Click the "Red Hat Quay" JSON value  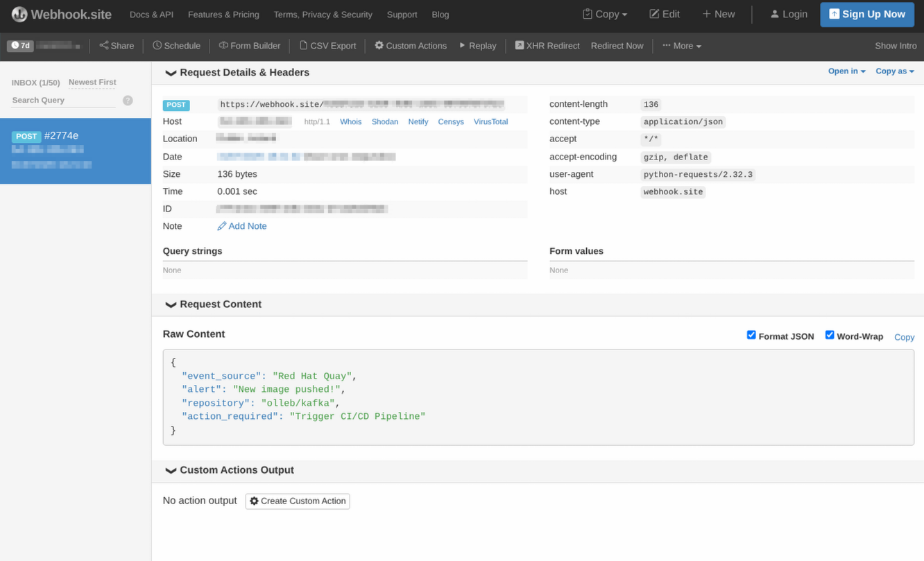tap(314, 376)
